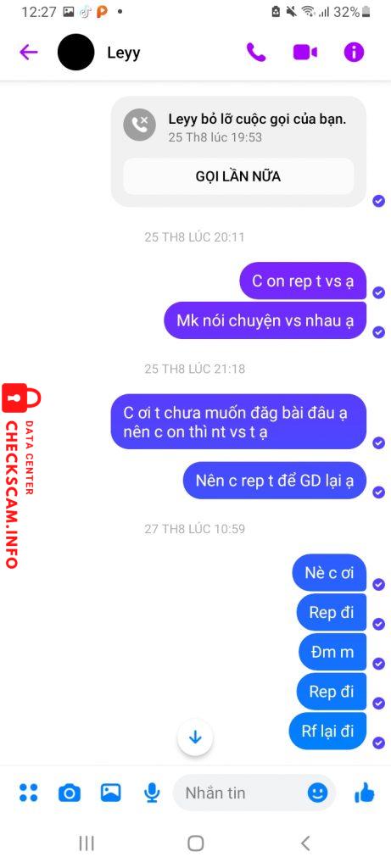
Task: Tap GỌI LẦN NỮA call again button
Action: pos(238,176)
